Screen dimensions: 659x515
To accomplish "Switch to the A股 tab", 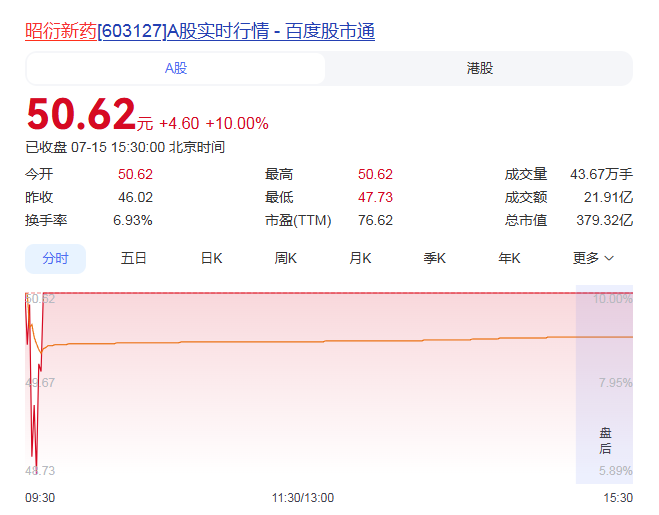I will (176, 68).
